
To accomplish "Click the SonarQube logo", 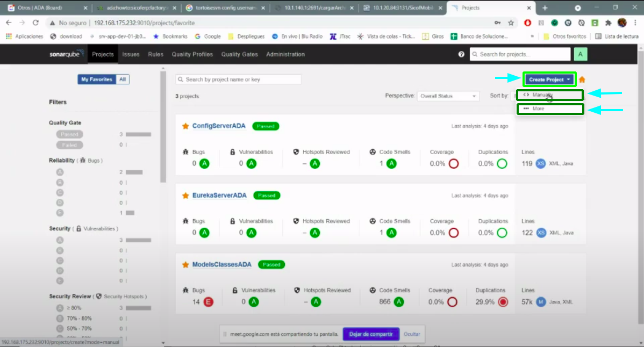I will coord(68,54).
